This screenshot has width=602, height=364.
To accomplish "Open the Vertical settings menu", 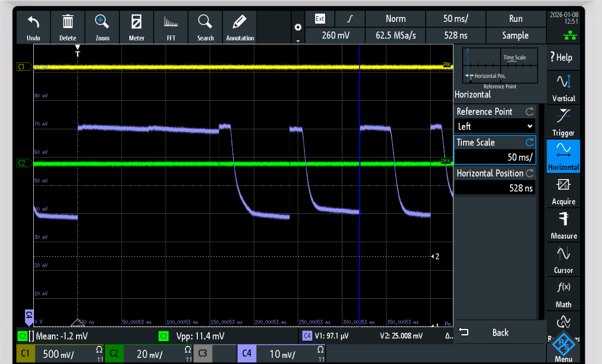I will pyautogui.click(x=563, y=86).
